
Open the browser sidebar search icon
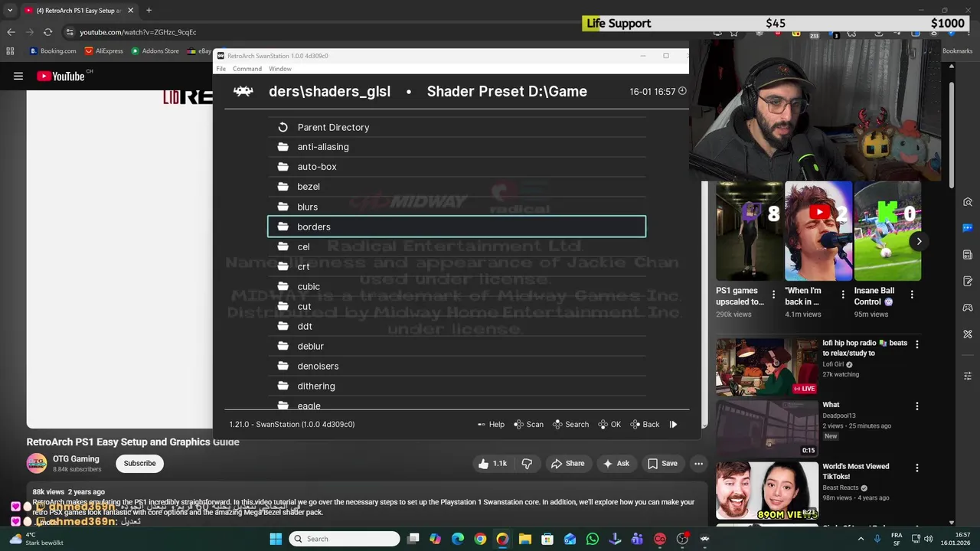click(968, 202)
